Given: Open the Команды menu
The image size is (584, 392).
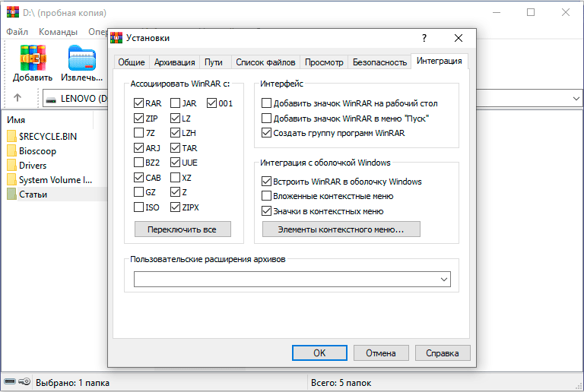Looking at the screenshot, I should [58, 32].
